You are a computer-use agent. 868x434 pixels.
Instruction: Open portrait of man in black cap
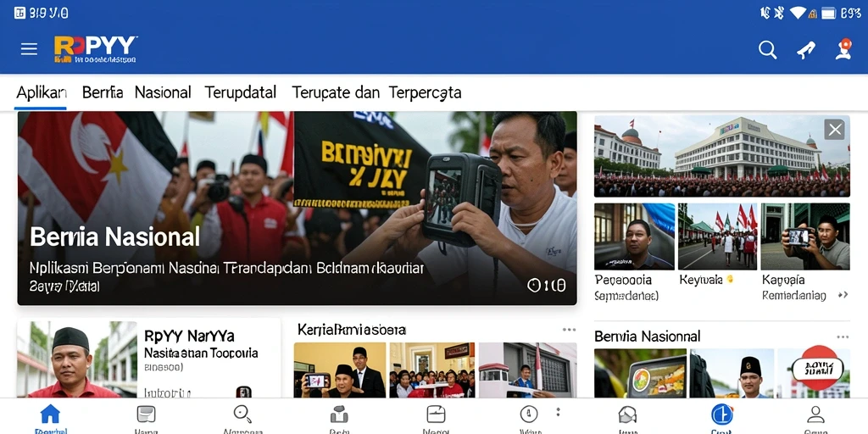click(x=77, y=359)
